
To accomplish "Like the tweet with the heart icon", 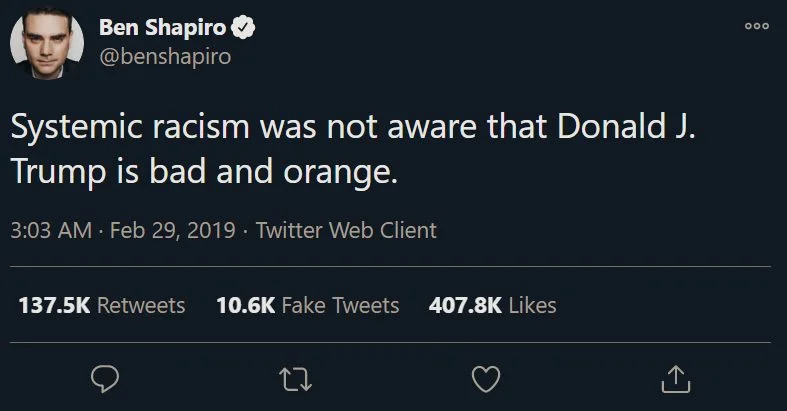I will [485, 378].
